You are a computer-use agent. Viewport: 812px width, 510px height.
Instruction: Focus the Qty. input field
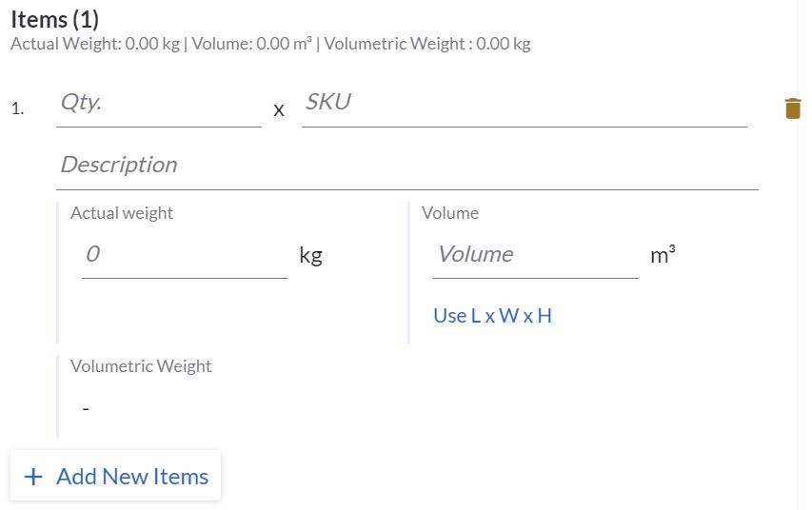click(158, 104)
